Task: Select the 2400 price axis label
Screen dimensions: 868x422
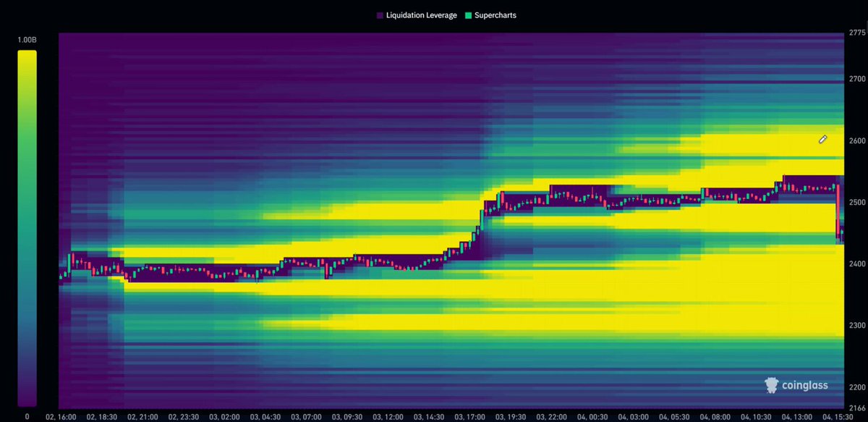Action: click(x=856, y=263)
